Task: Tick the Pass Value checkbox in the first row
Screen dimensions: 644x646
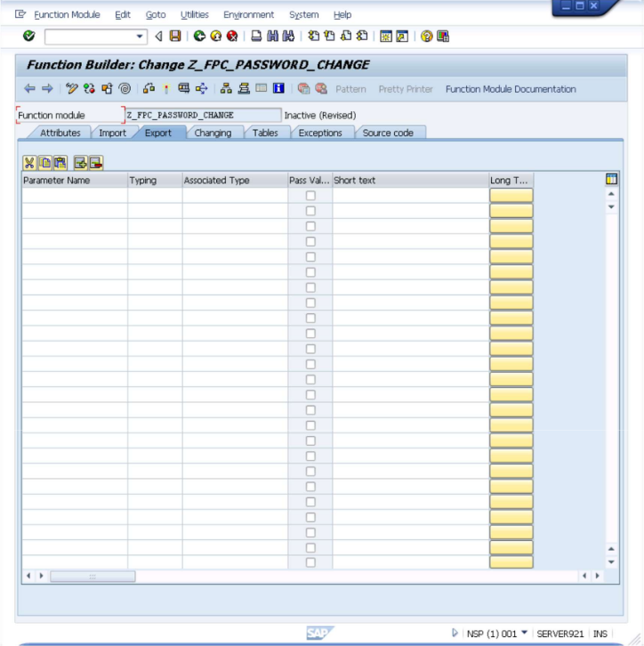Action: point(310,196)
